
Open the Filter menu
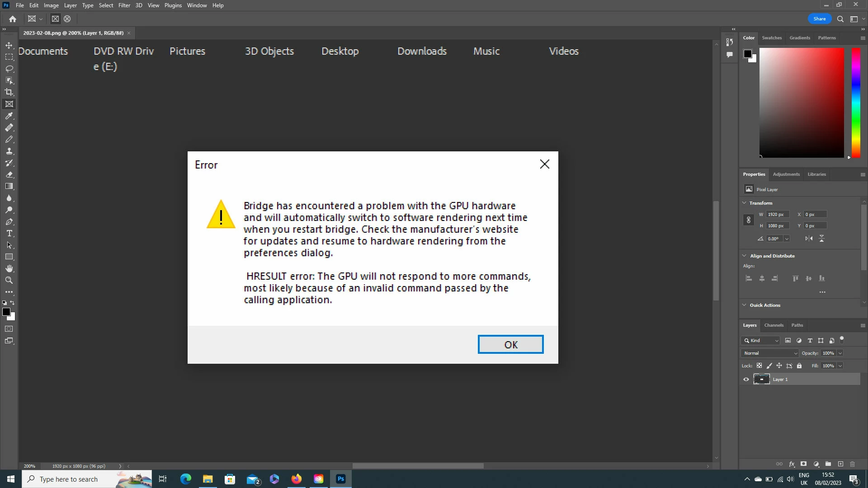(124, 5)
